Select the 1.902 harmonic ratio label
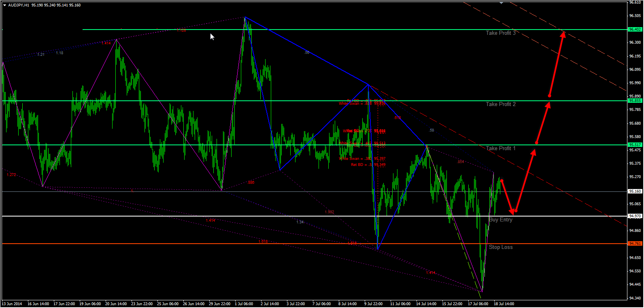The height and width of the screenshot is (308, 644). pos(329,212)
